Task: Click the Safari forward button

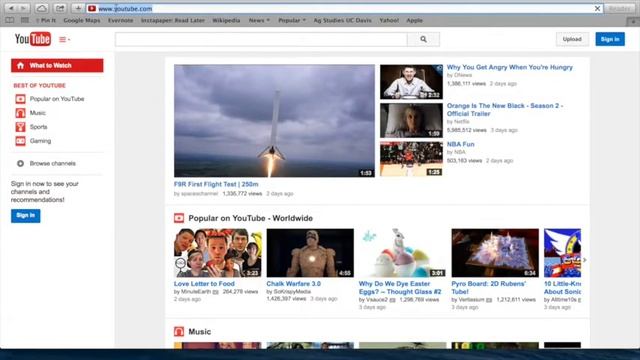Action: [23, 8]
